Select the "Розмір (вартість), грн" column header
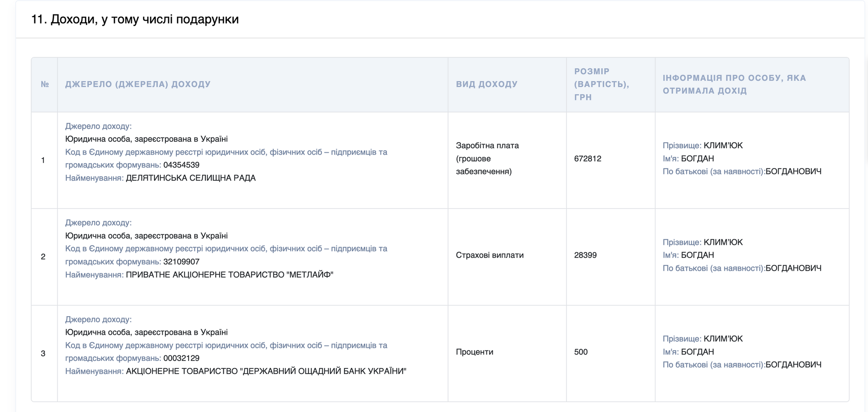The height and width of the screenshot is (412, 868). tap(601, 84)
